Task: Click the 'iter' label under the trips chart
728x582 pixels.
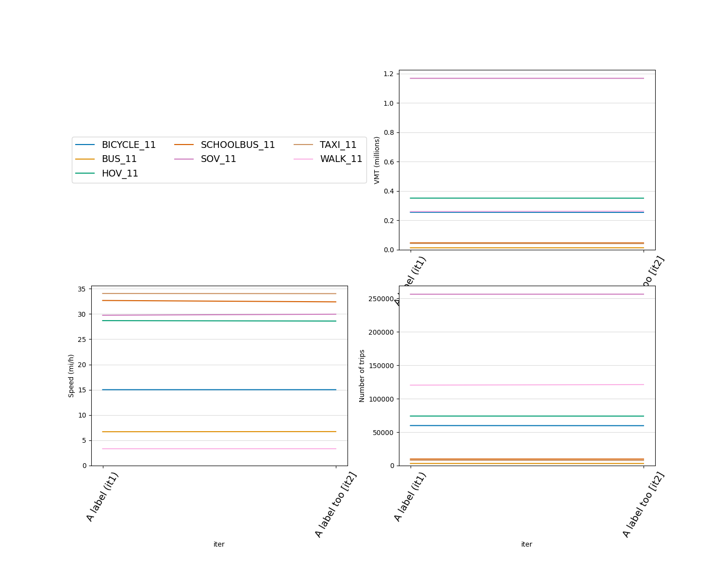Action: (x=527, y=544)
